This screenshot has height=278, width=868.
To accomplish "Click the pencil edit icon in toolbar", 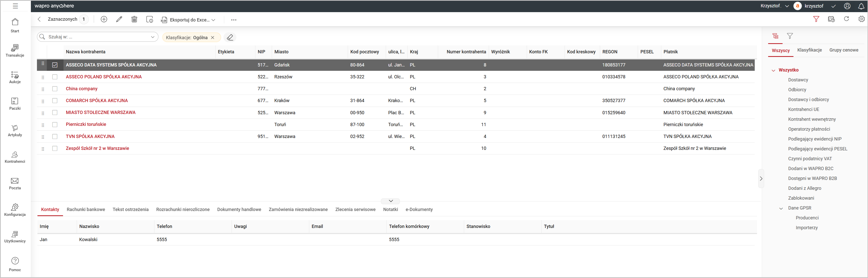I will tap(119, 19).
